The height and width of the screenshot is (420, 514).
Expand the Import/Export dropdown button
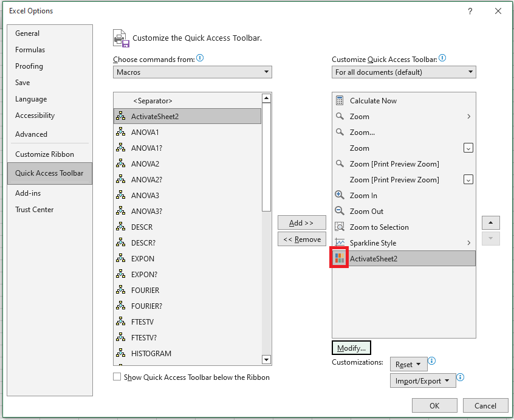423,380
